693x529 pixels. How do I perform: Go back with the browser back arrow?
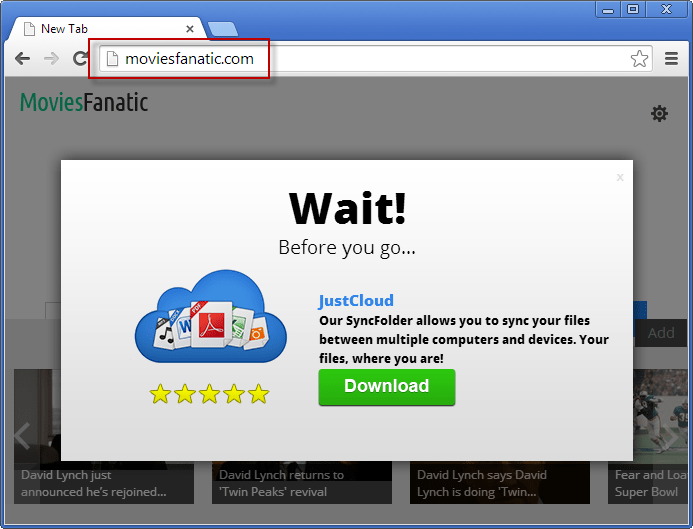point(22,58)
